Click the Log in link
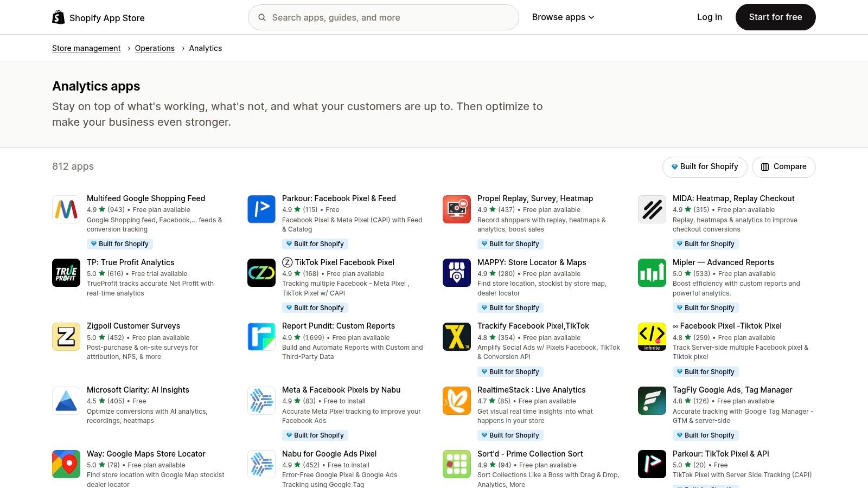 [709, 17]
